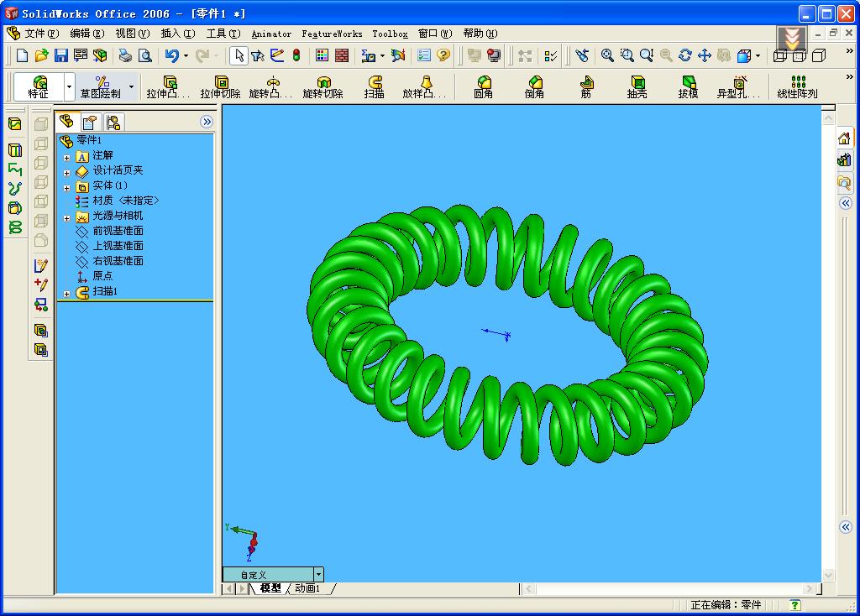This screenshot has width=860, height=616.
Task: Click the Sweep (扫描) tool in toolbar
Action: point(375,87)
